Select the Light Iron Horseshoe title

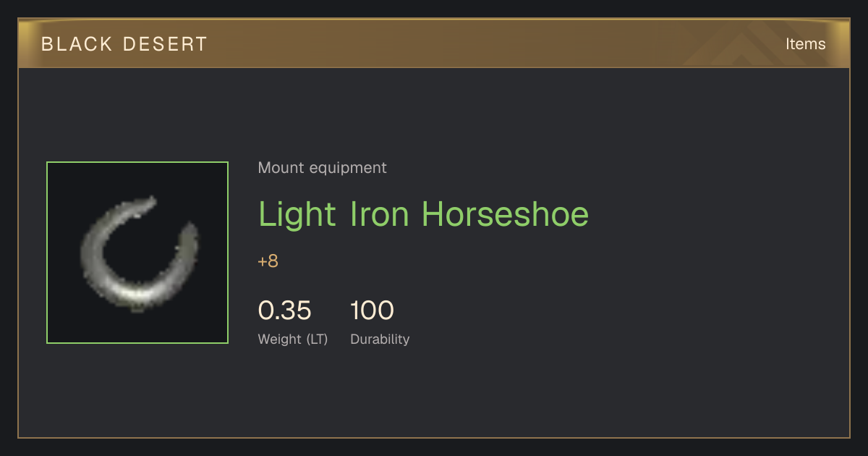pyautogui.click(x=424, y=214)
